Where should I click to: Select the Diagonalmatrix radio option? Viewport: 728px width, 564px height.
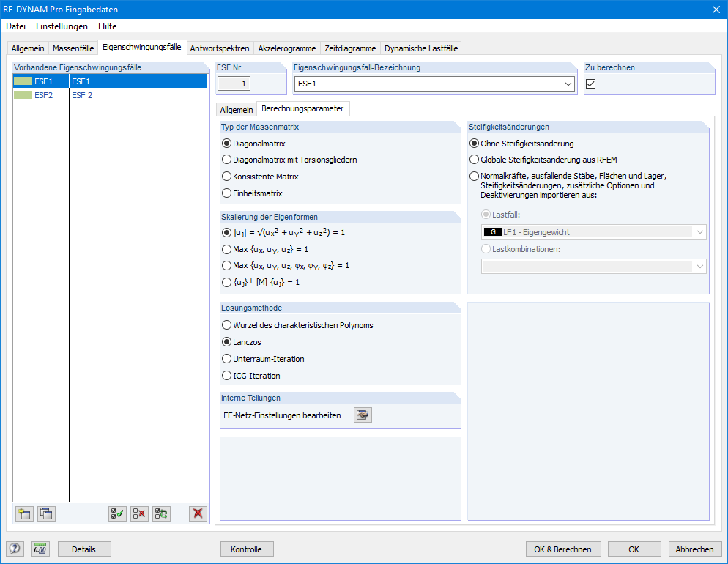click(226, 144)
